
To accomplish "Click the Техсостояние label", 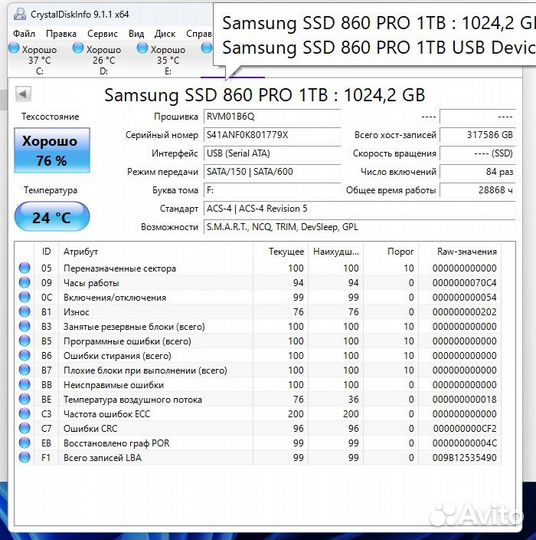I will [x=50, y=117].
